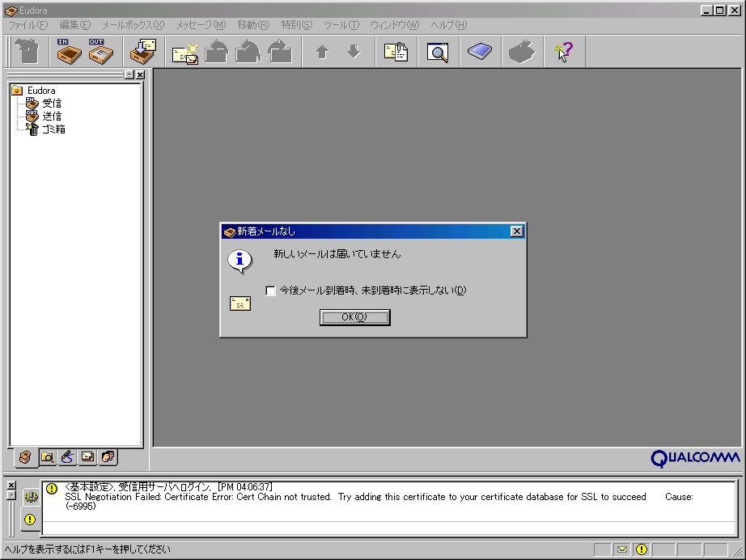Select the 受信 inbox mailbox
The width and height of the screenshot is (746, 560).
[x=52, y=104]
